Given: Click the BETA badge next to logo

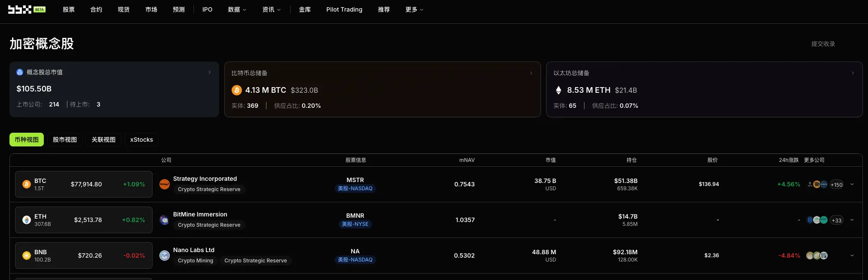Looking at the screenshot, I should (x=40, y=9).
